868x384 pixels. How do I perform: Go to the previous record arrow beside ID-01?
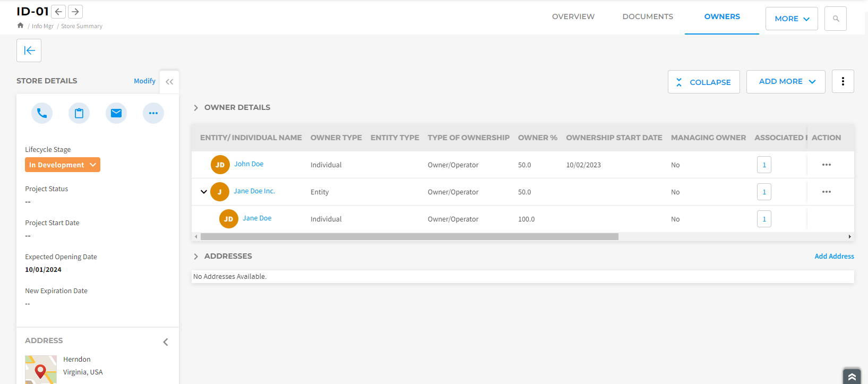[59, 12]
